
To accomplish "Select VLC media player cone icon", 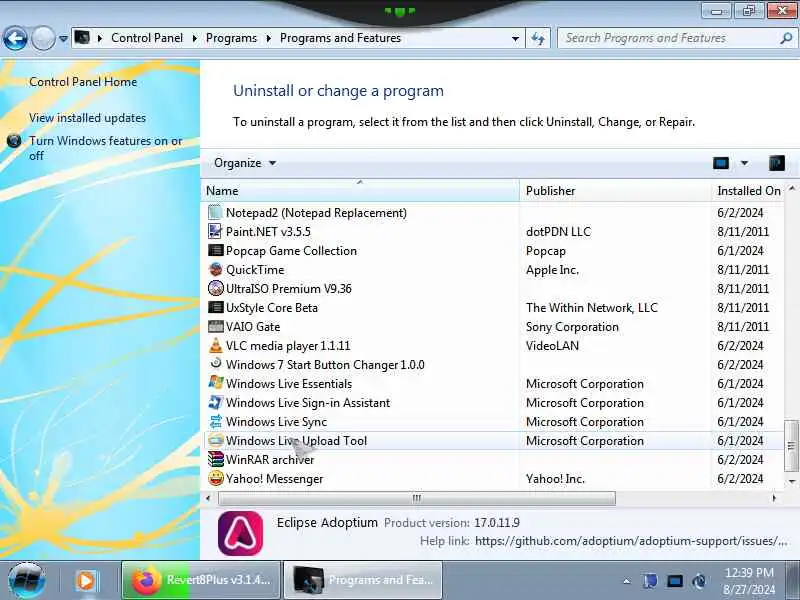I will pos(215,345).
